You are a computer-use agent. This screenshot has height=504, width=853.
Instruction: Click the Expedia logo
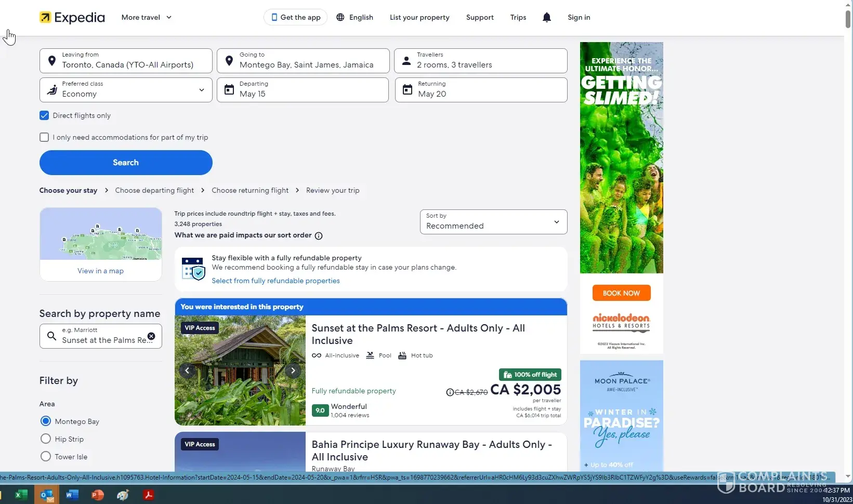coord(72,18)
